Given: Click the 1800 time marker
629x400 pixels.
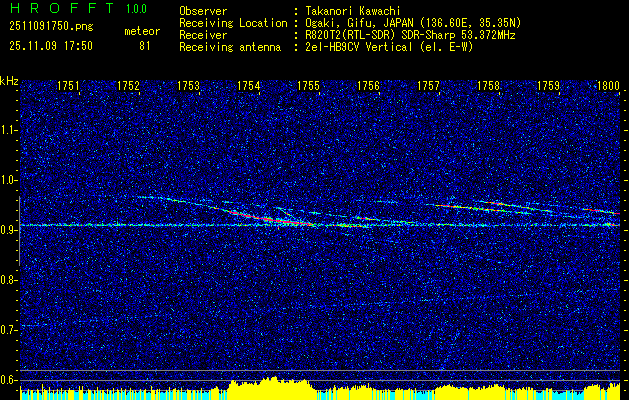Looking at the screenshot, I should (609, 86).
